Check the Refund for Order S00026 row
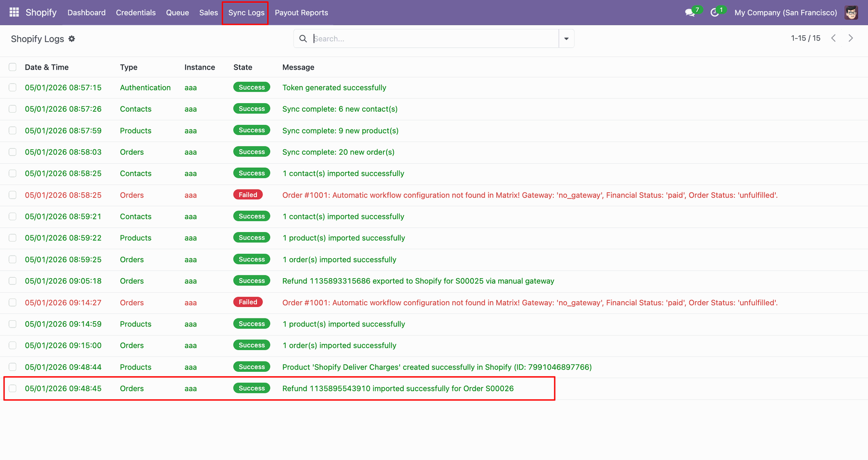 click(x=13, y=389)
